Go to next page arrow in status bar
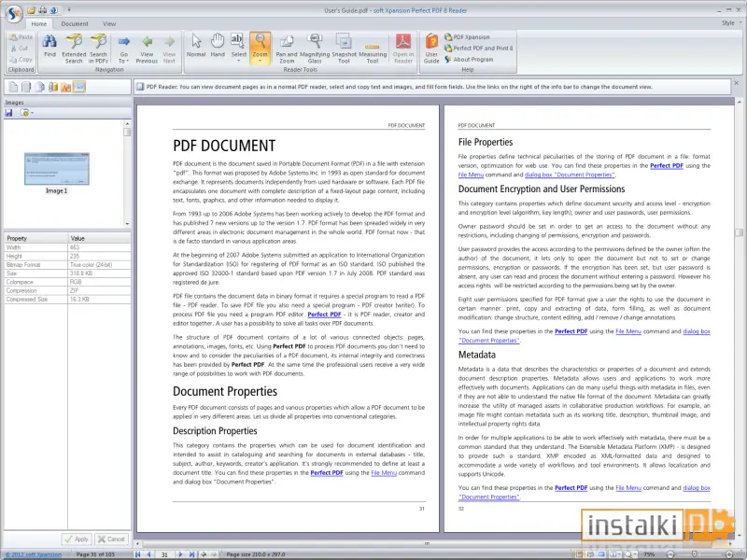The image size is (747, 560). point(180,554)
